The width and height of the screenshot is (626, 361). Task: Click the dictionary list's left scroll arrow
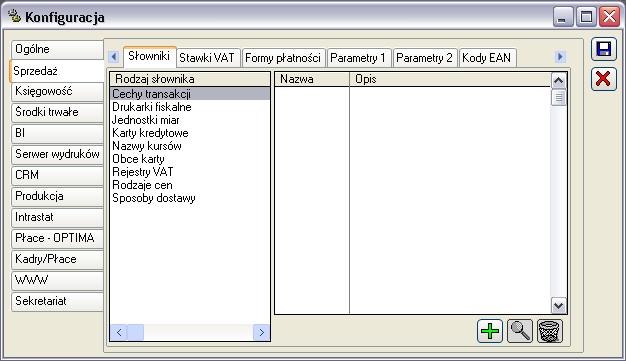119,332
